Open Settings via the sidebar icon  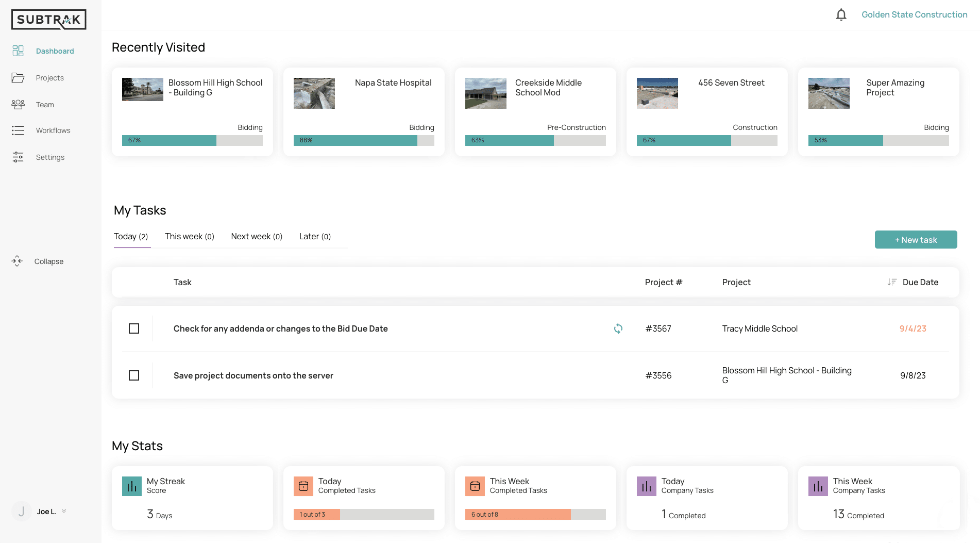point(18,157)
